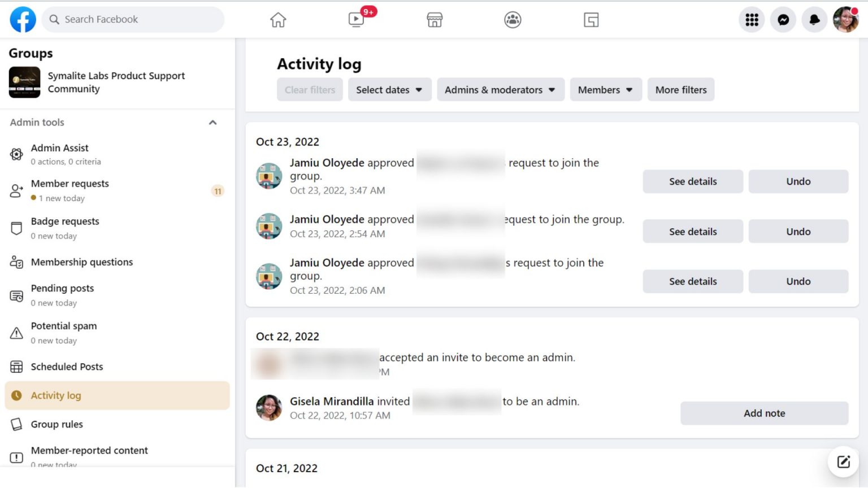Click the Search Facebook input field
This screenshot has height=488, width=868.
coord(133,19)
